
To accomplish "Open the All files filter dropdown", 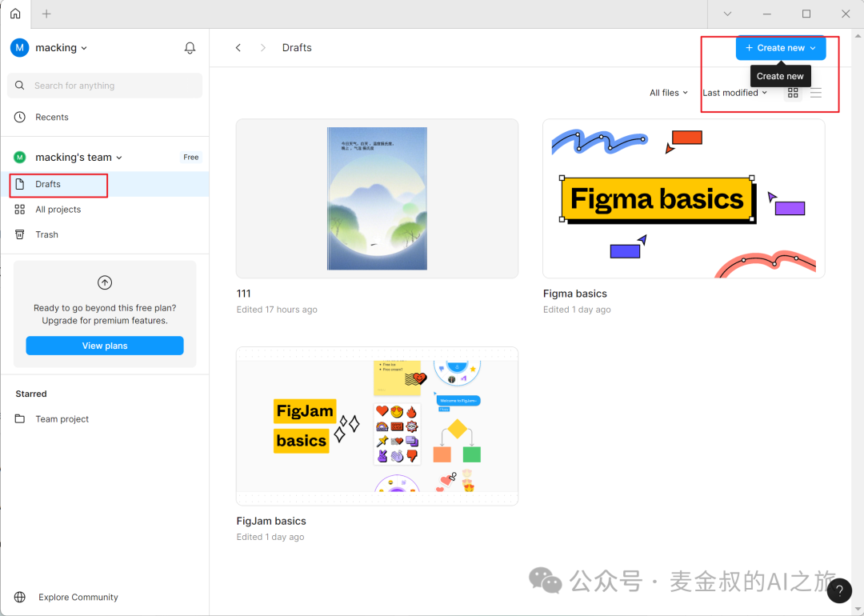I will tap(668, 93).
